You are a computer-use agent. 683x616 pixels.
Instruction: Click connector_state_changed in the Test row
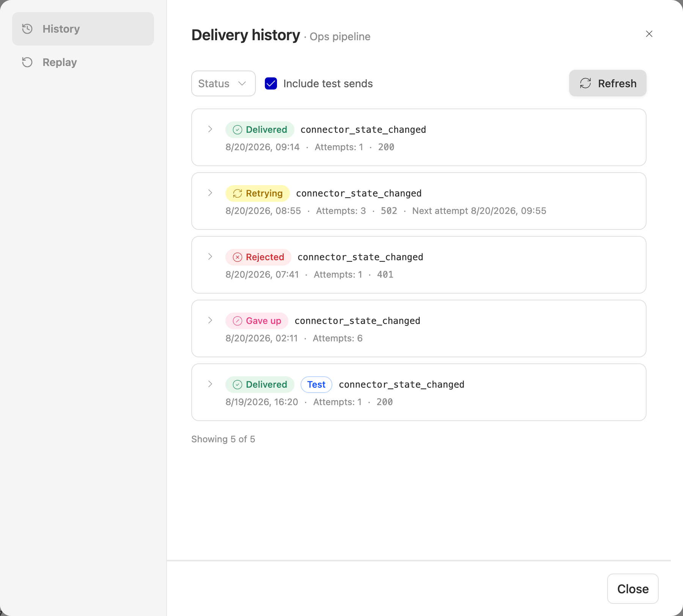coord(402,385)
